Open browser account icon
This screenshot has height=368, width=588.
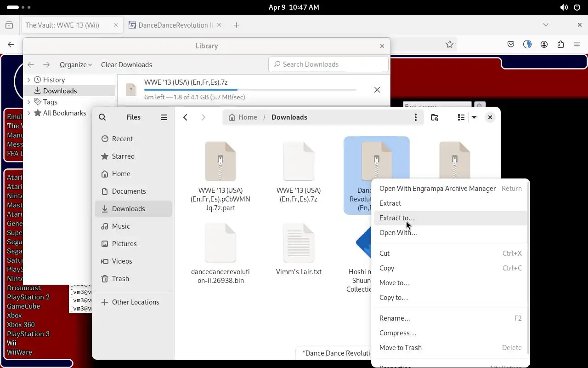(544, 45)
